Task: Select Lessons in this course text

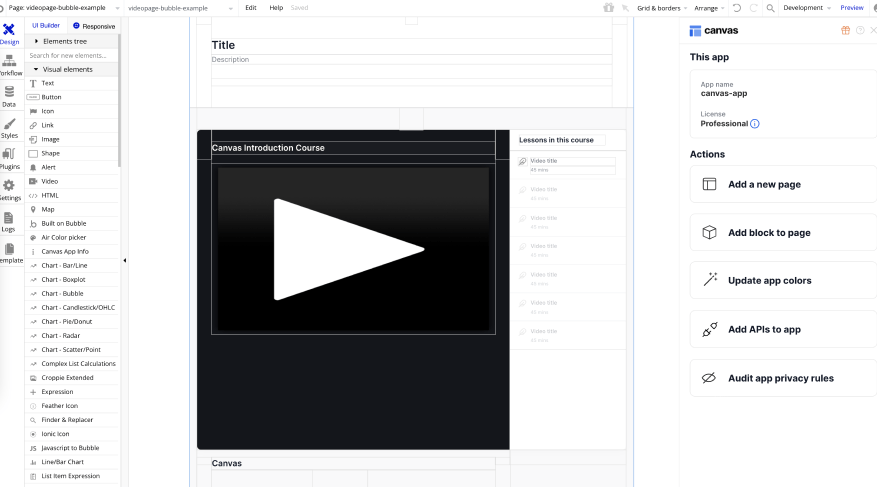Action: coord(556,140)
